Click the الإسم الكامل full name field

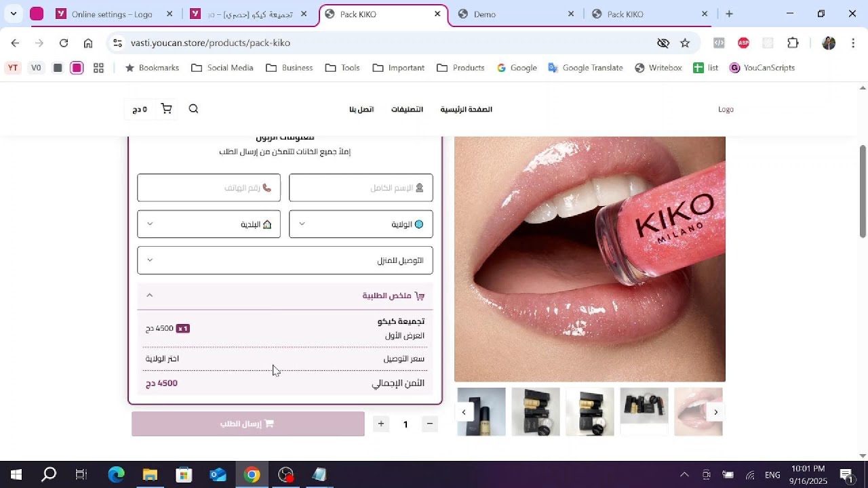click(x=361, y=188)
